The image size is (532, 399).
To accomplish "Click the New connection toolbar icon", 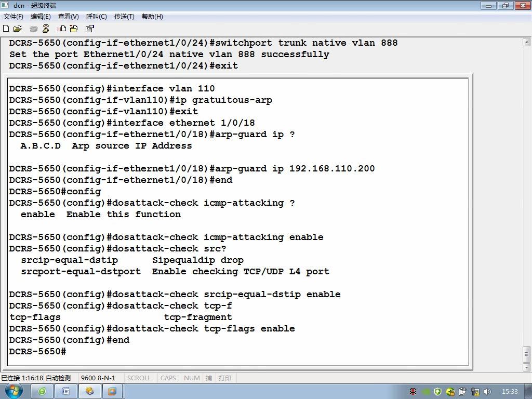I will click(6, 29).
